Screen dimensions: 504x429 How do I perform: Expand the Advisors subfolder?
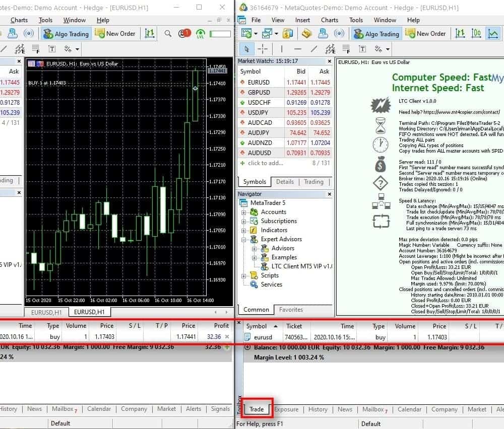(x=254, y=249)
